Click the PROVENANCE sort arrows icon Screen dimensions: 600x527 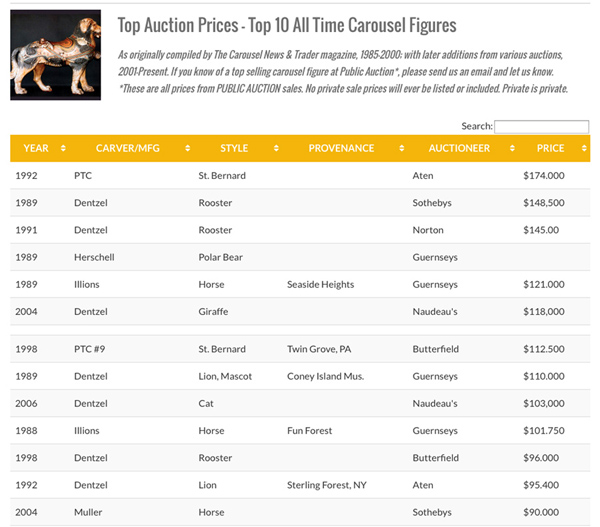coord(401,148)
